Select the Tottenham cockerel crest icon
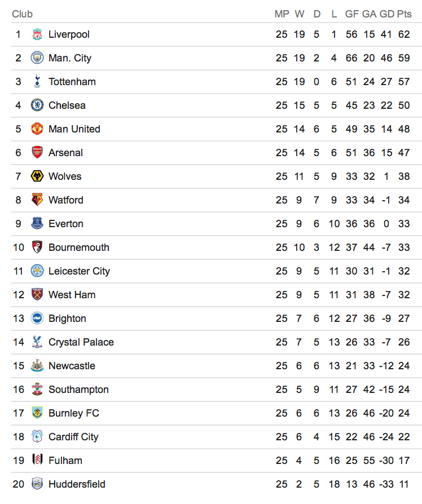 [37, 82]
